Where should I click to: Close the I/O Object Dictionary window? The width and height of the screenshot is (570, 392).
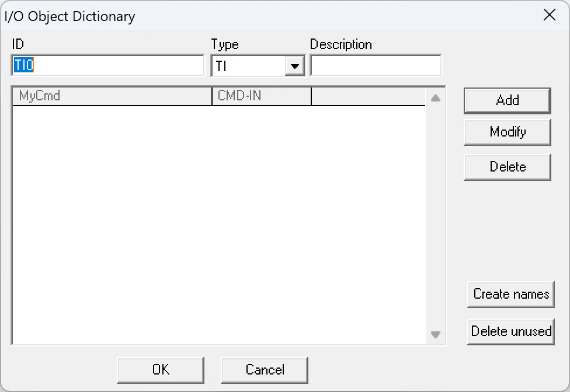(x=549, y=16)
